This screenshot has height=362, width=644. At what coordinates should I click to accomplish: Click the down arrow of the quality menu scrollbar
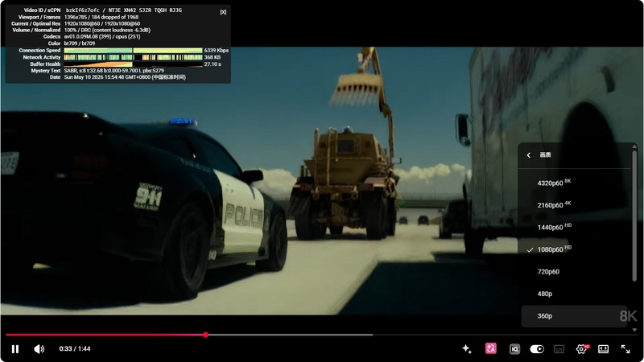(634, 330)
